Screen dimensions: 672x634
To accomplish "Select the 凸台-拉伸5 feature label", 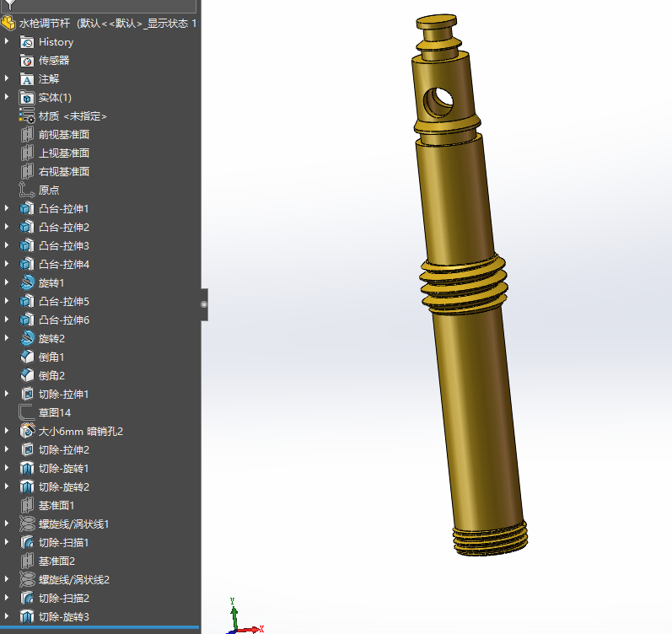I will pyautogui.click(x=64, y=301).
